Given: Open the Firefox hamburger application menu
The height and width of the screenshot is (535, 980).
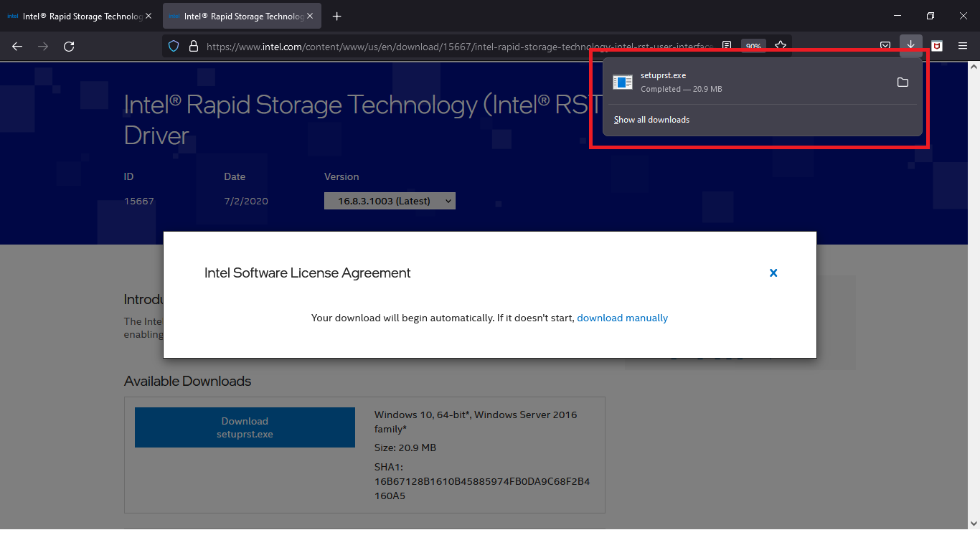Looking at the screenshot, I should click(x=962, y=46).
